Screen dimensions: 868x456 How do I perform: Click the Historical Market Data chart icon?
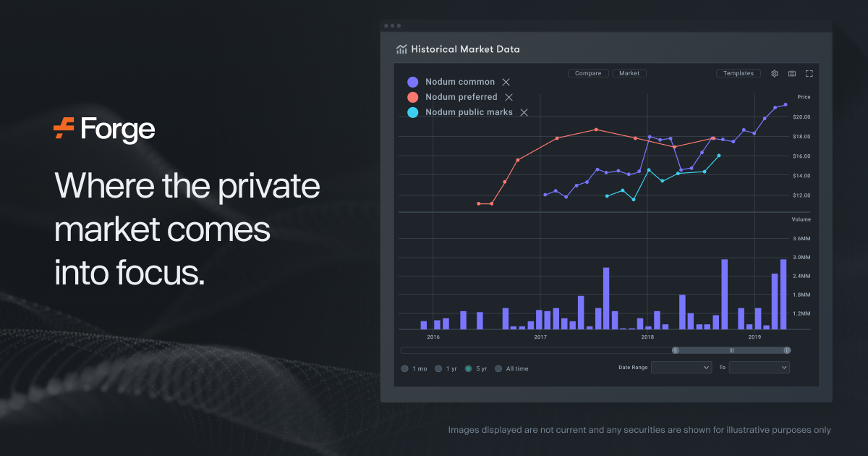pyautogui.click(x=401, y=50)
